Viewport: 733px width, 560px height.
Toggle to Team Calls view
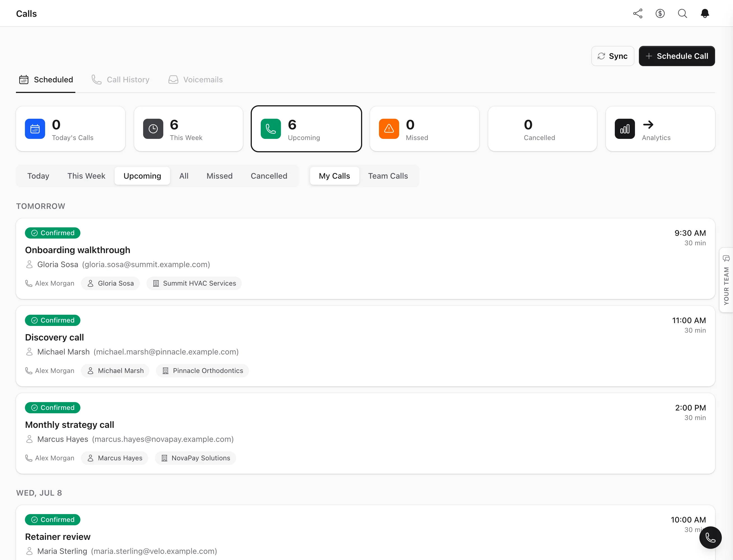[x=388, y=176]
